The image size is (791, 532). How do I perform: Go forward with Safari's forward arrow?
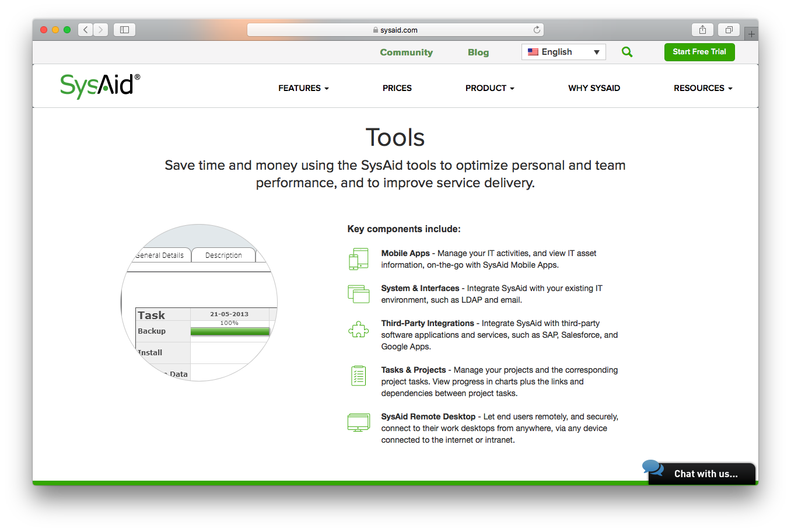(x=100, y=30)
